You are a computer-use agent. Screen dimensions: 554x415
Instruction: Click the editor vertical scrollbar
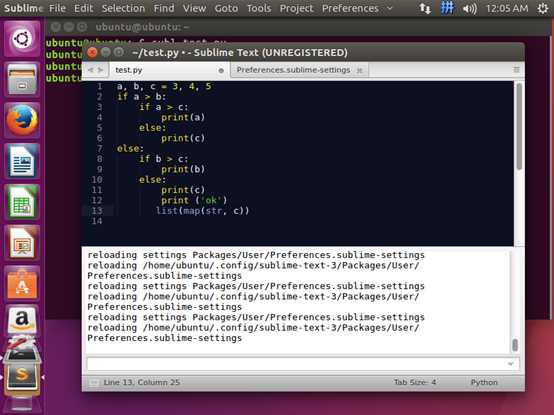click(x=519, y=126)
